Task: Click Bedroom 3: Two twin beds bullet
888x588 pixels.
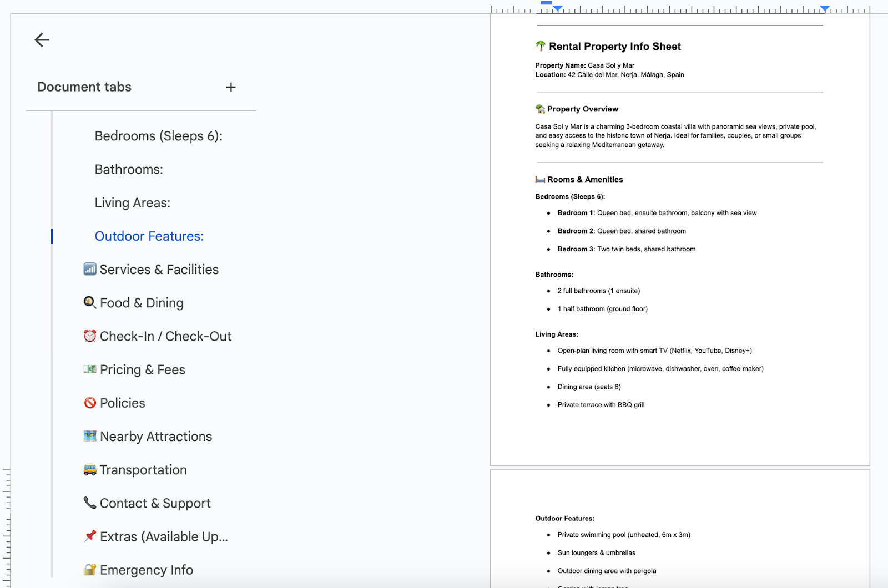Action: (x=627, y=249)
